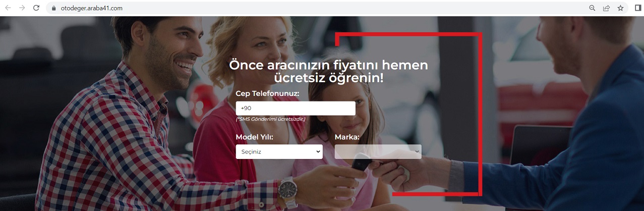Click the 'Cep Telefonunuz:' label
The image size is (644, 211).
tap(267, 93)
